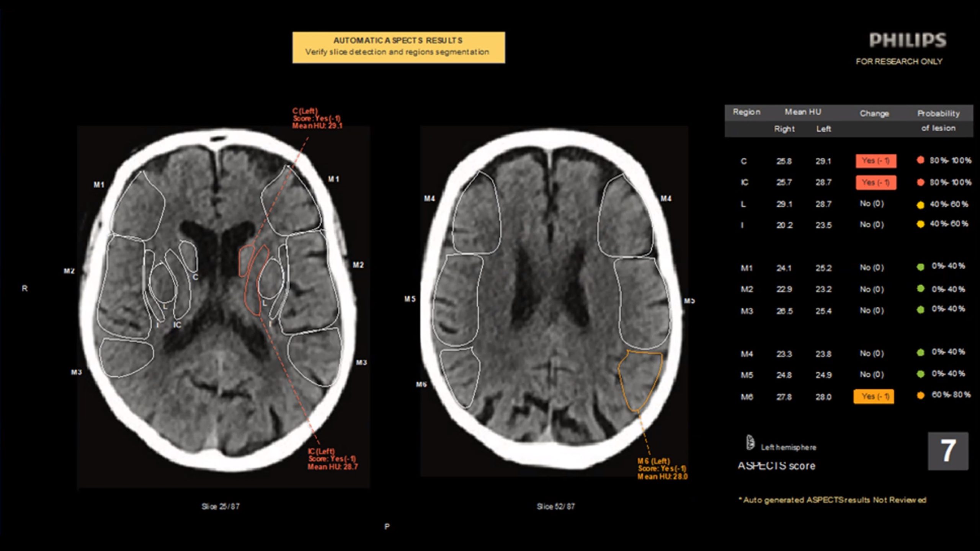Viewport: 980px width, 551px height.
Task: Click the 'Mean HU' column header
Action: 803,112
